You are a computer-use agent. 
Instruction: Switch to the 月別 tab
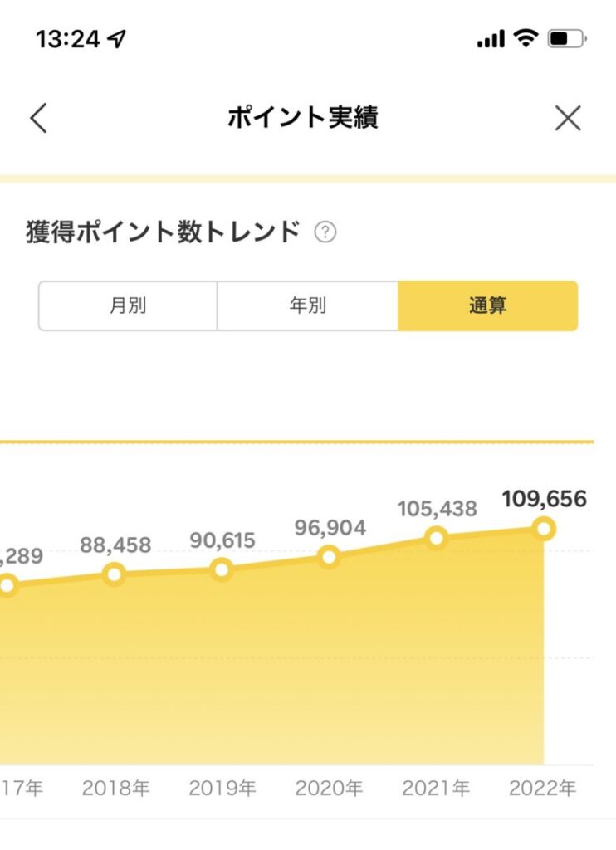[x=128, y=305]
